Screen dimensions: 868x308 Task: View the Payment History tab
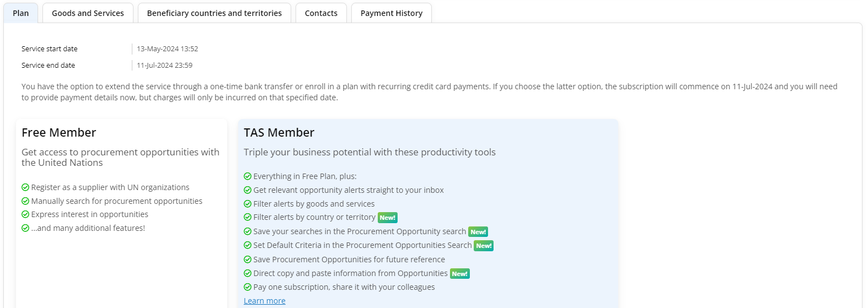coord(391,13)
